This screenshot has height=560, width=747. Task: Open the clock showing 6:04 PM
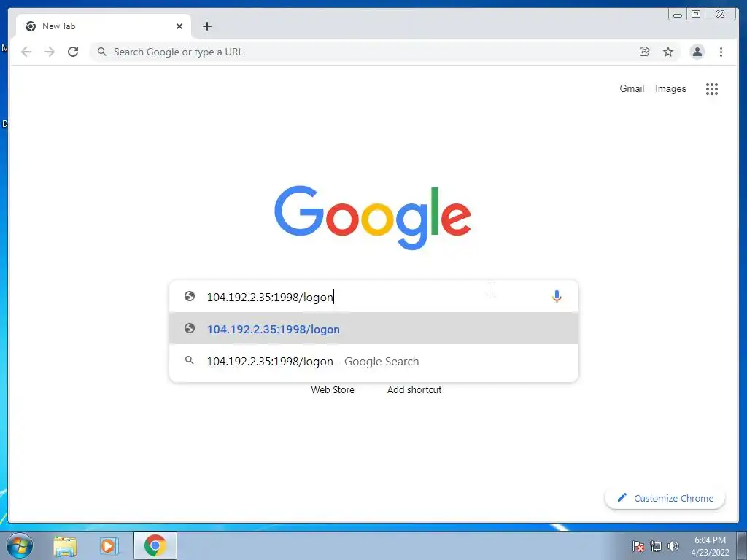tap(710, 546)
